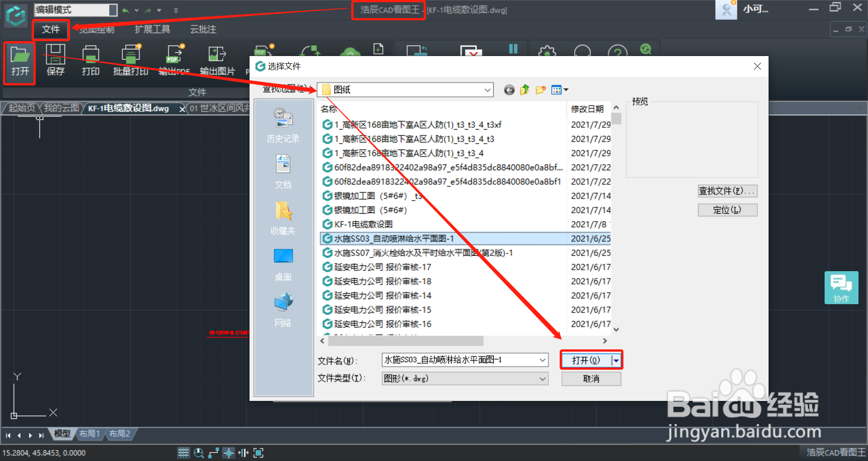
Task: Click the up-one-level folder icon in the dialog
Action: click(x=525, y=90)
